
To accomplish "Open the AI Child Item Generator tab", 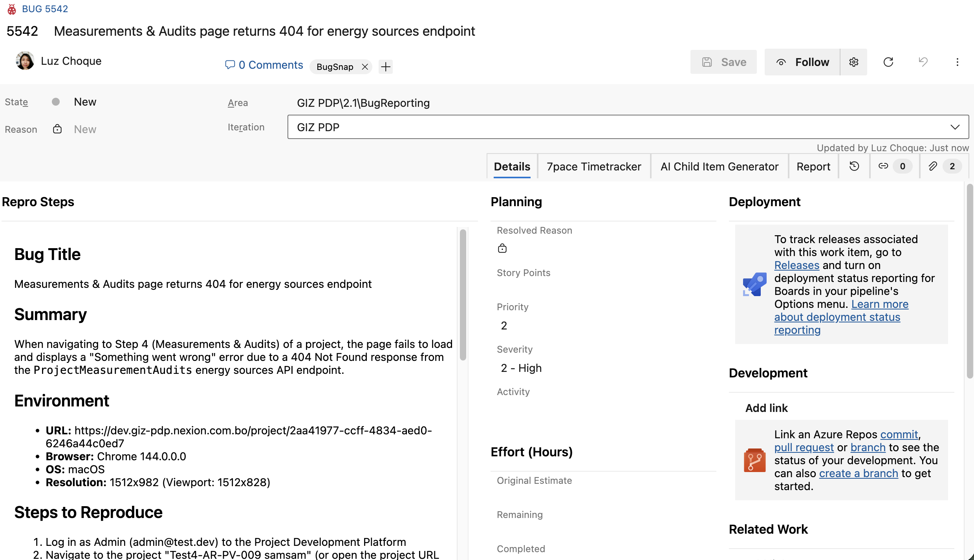I will coord(719,167).
